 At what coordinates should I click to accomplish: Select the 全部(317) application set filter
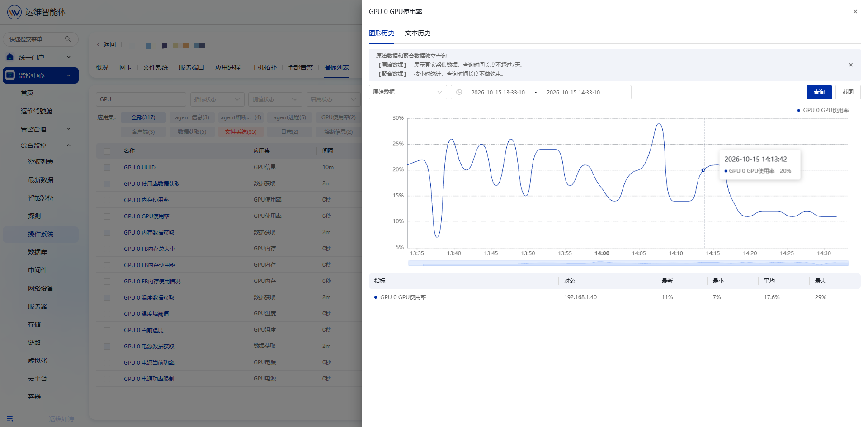point(143,117)
